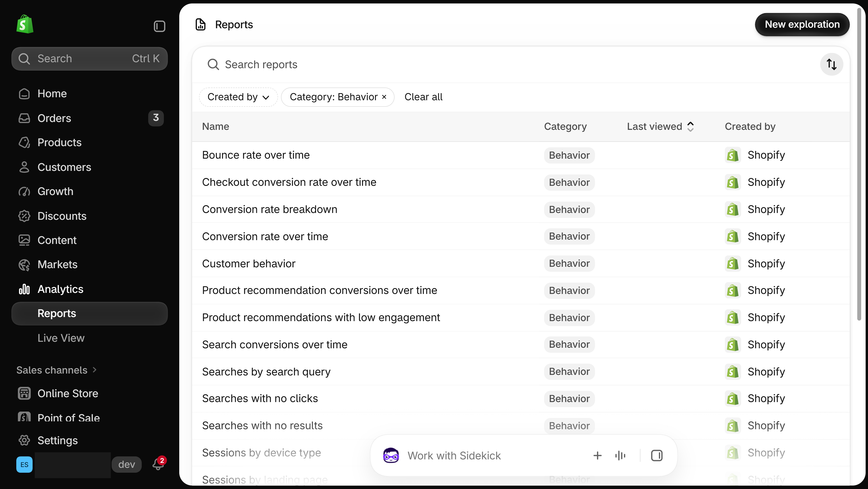Click the Shopify logo icon
The height and width of the screenshot is (489, 868).
[25, 24]
